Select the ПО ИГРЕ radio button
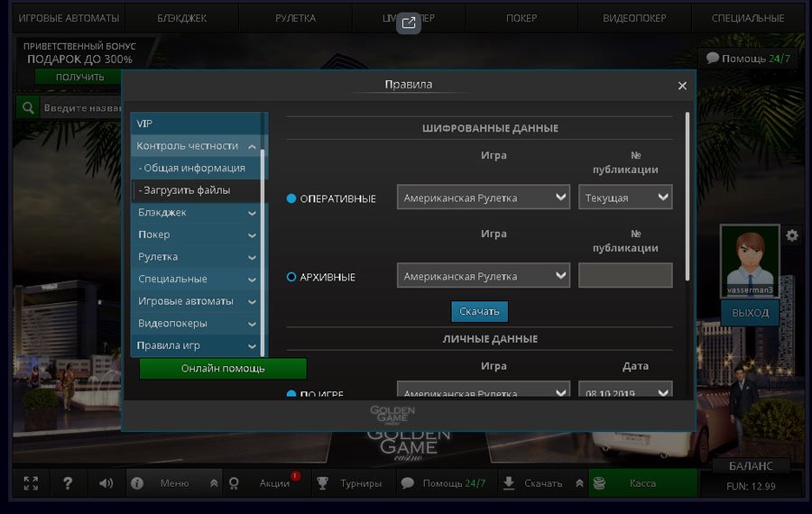 coord(291,394)
